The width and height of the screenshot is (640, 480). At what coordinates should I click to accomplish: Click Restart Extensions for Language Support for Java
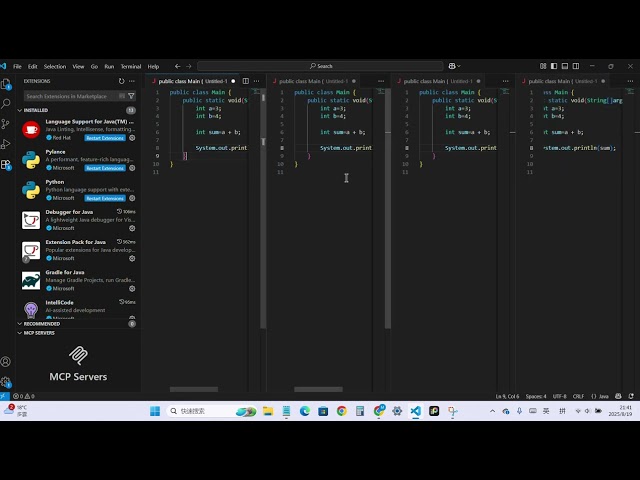[105, 138]
